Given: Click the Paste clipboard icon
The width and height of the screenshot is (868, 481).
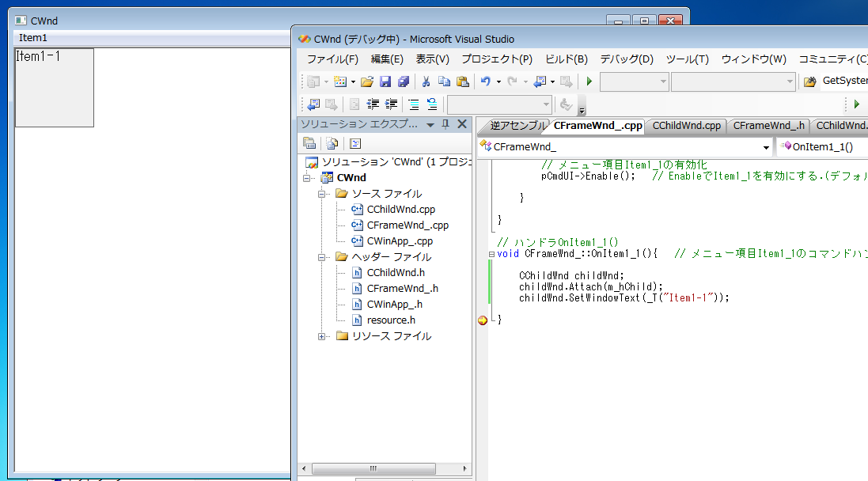Looking at the screenshot, I should [x=463, y=82].
